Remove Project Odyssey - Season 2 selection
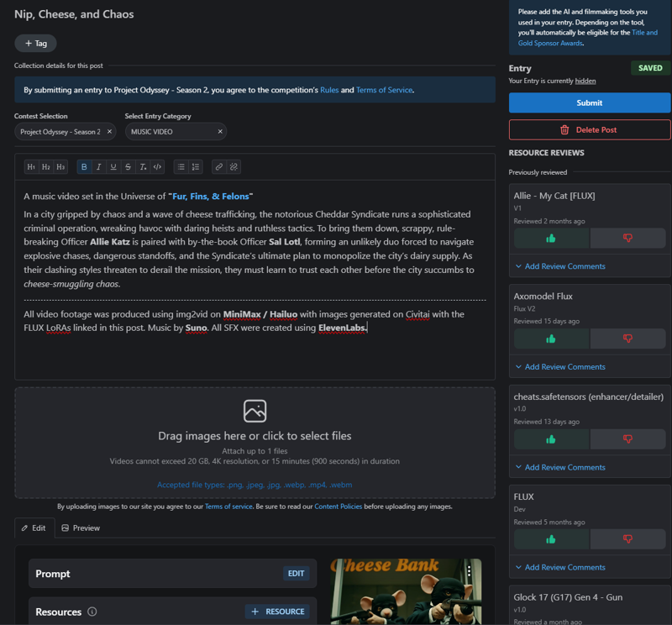672x625 pixels. pos(109,132)
